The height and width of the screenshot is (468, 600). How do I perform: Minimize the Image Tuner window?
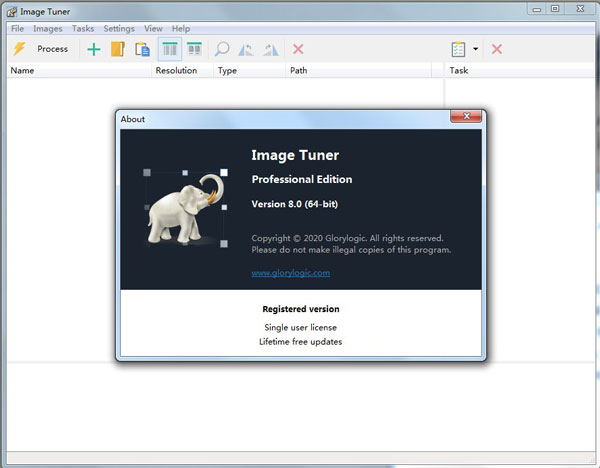click(x=537, y=9)
